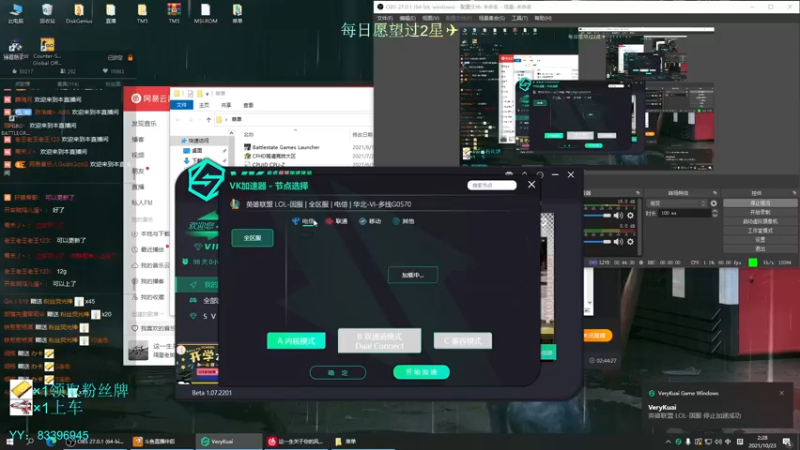Click the VeryKuai hexagon logo

coord(206,180)
